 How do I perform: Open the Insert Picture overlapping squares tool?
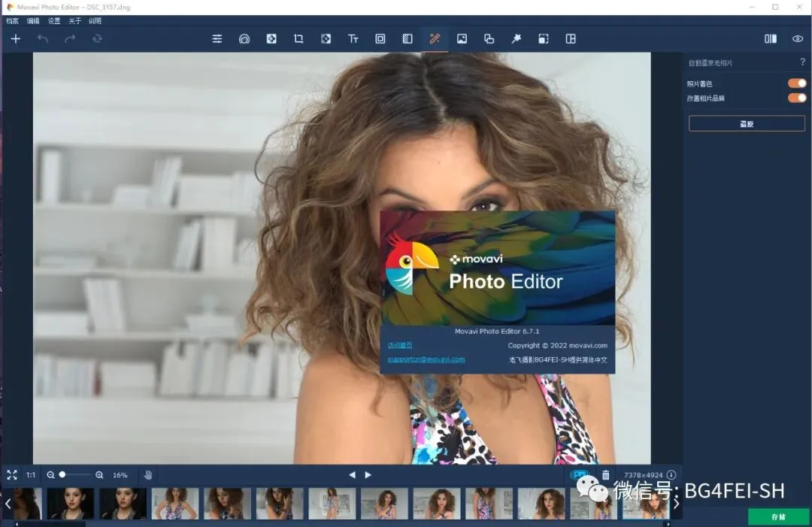tap(489, 39)
